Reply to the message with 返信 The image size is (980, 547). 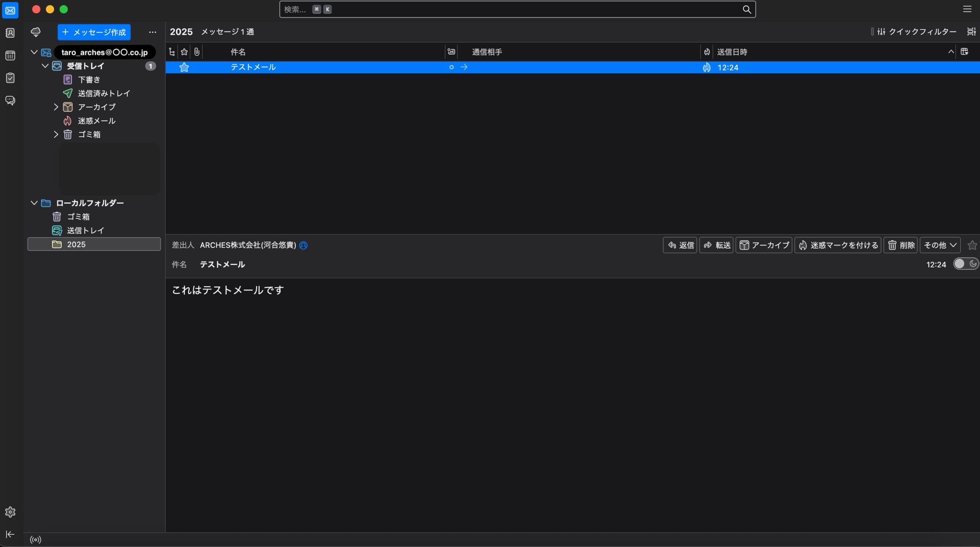[x=679, y=245]
